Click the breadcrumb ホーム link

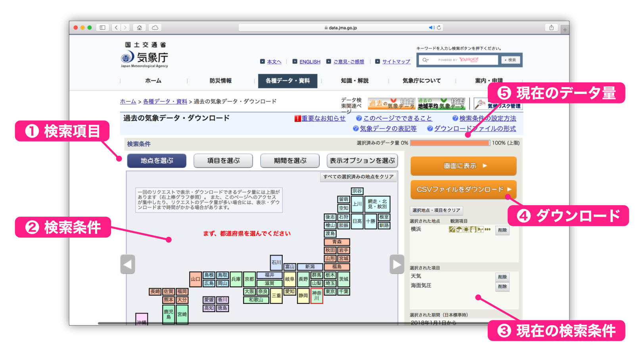128,102
